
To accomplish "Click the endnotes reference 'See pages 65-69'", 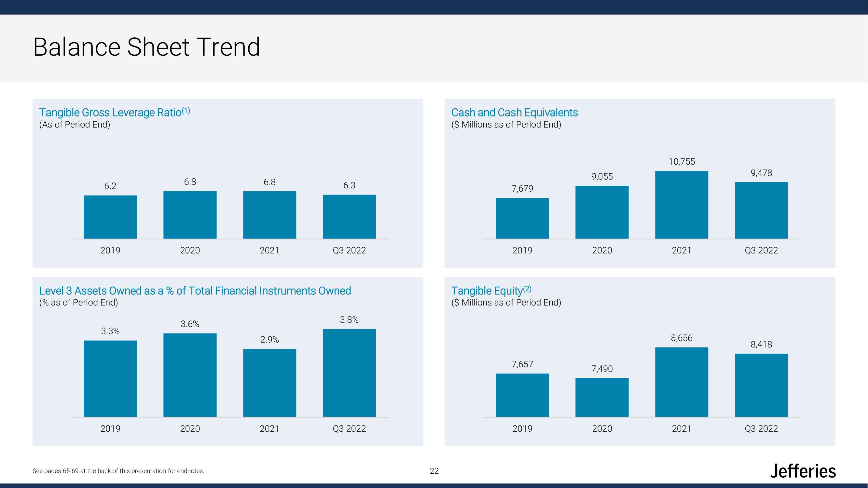I will [118, 471].
